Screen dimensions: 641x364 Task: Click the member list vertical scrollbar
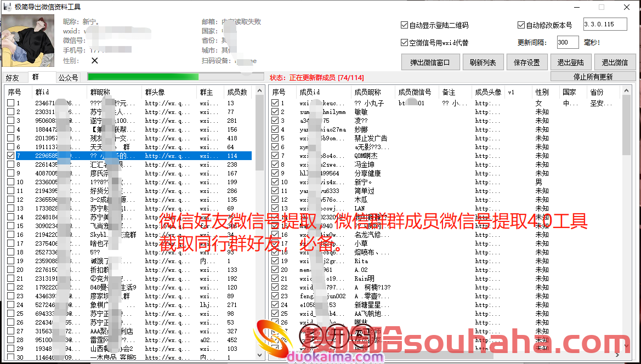click(x=626, y=219)
